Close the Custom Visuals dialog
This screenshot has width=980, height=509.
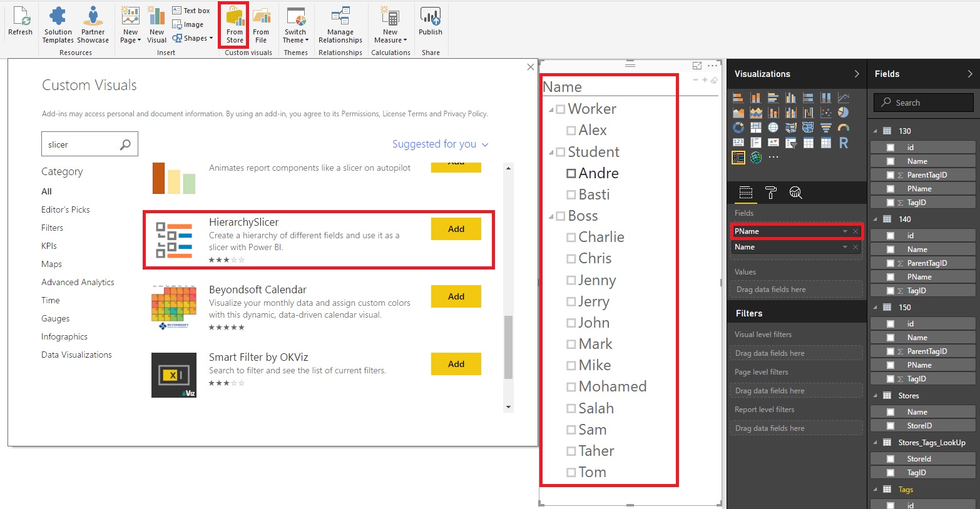(x=531, y=67)
